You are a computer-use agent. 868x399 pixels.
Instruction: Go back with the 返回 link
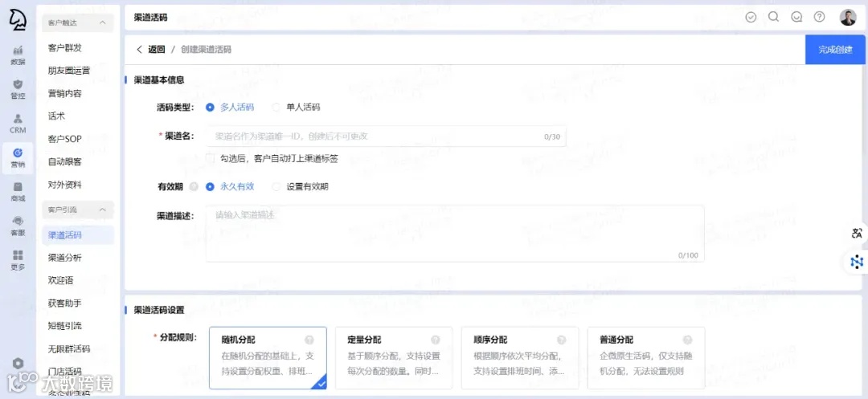click(x=150, y=49)
